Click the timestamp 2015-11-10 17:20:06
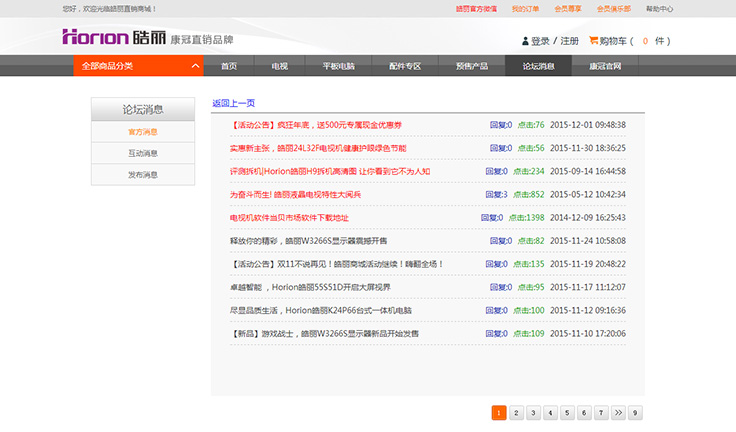This screenshot has height=432, width=736. point(588,334)
